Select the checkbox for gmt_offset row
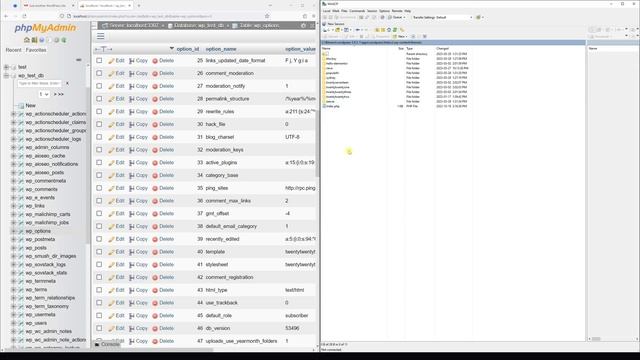 click(99, 213)
